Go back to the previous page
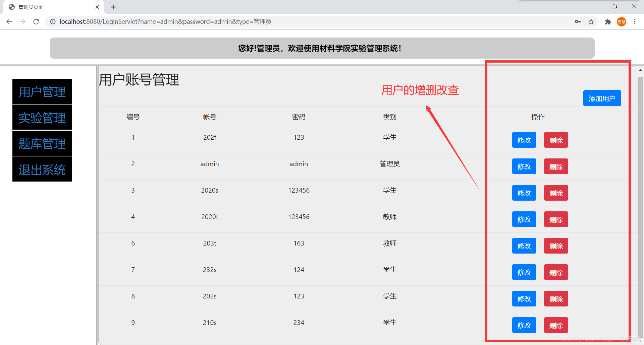The width and height of the screenshot is (644, 345). coord(9,22)
